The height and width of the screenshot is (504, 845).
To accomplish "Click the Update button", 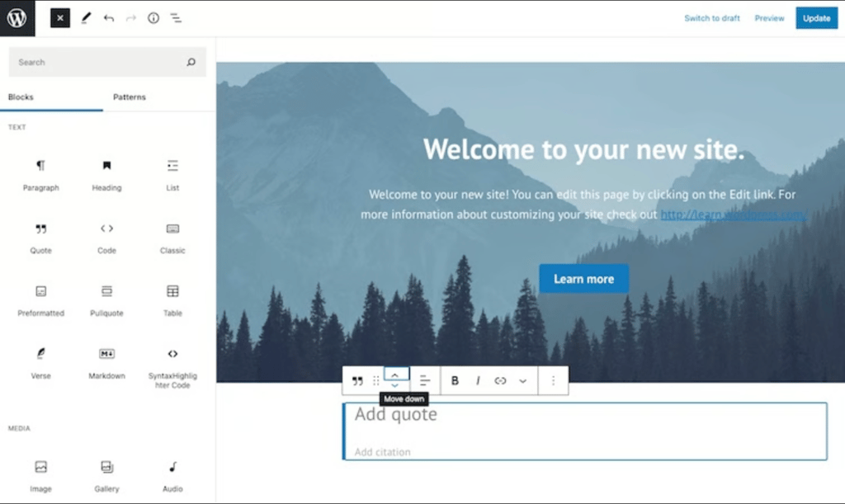I will 816,18.
